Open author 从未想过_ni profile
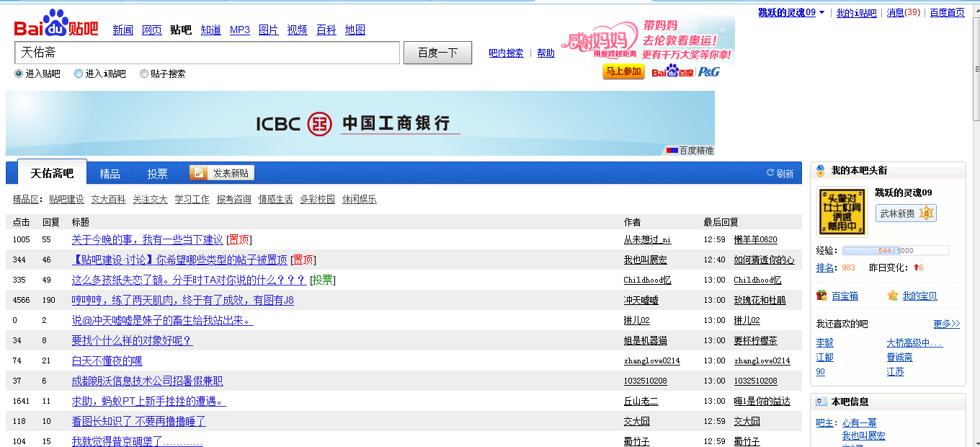980x447 pixels. pyautogui.click(x=647, y=239)
